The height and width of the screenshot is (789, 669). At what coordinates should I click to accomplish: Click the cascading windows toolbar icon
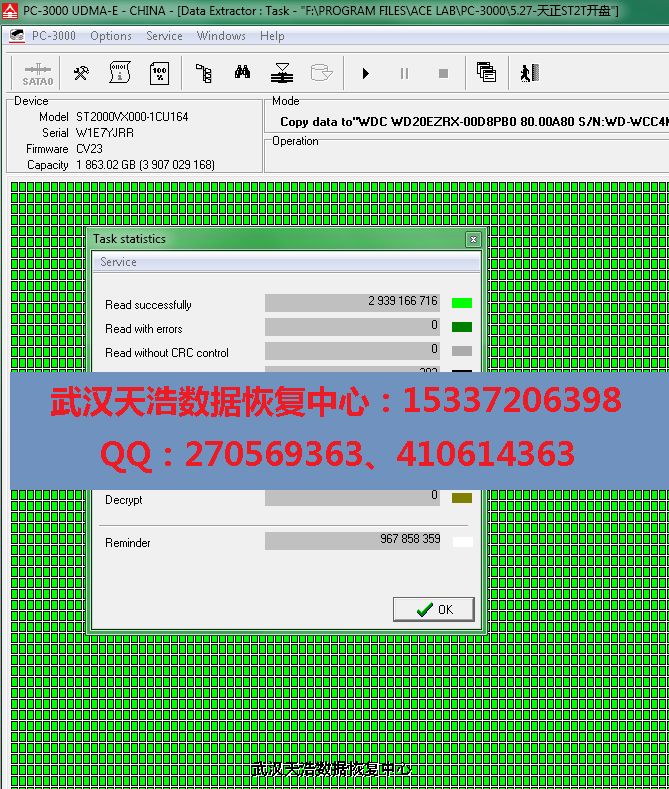[x=487, y=73]
